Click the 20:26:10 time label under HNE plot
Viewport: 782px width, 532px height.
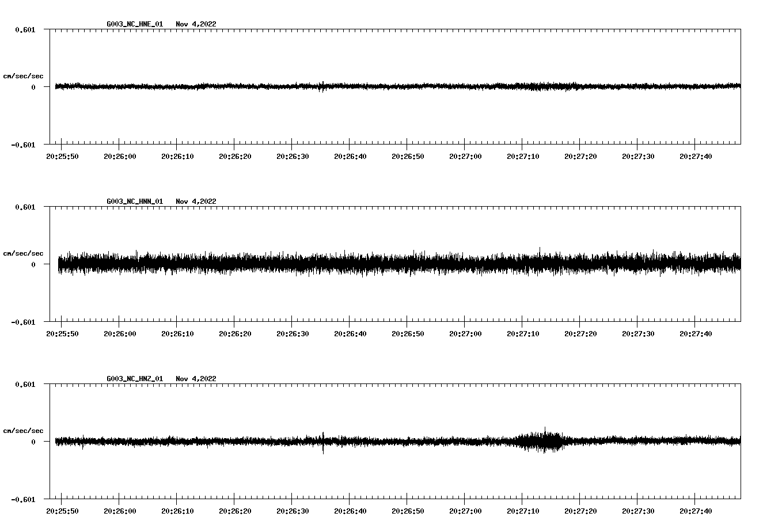[x=177, y=157]
